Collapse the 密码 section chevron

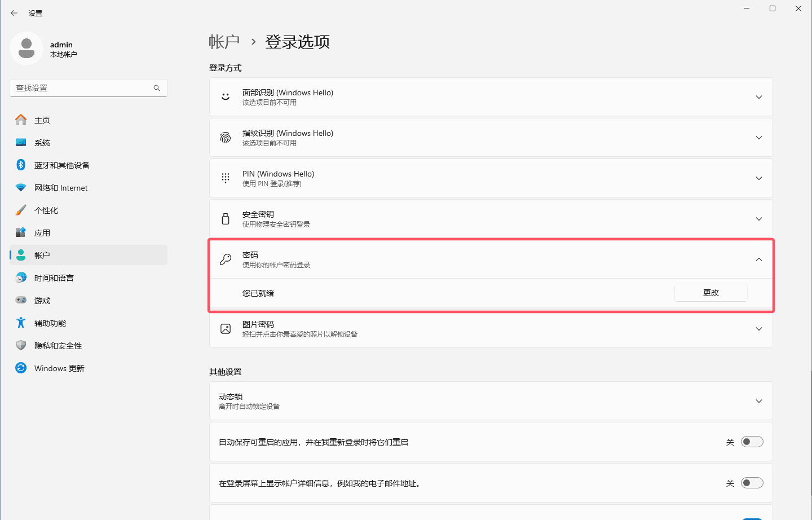coord(759,259)
